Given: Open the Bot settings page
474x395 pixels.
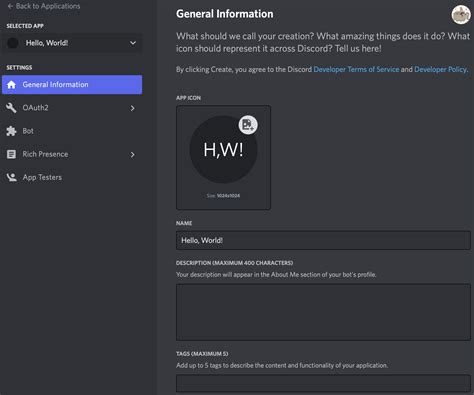Looking at the screenshot, I should point(72,131).
